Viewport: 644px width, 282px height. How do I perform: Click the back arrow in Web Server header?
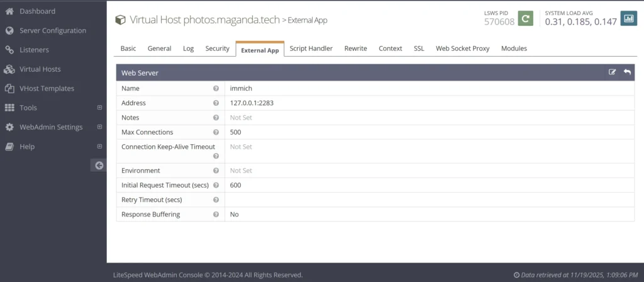click(627, 72)
